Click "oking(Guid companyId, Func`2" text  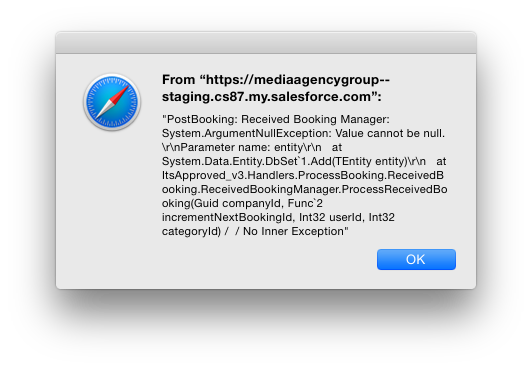click(x=242, y=203)
